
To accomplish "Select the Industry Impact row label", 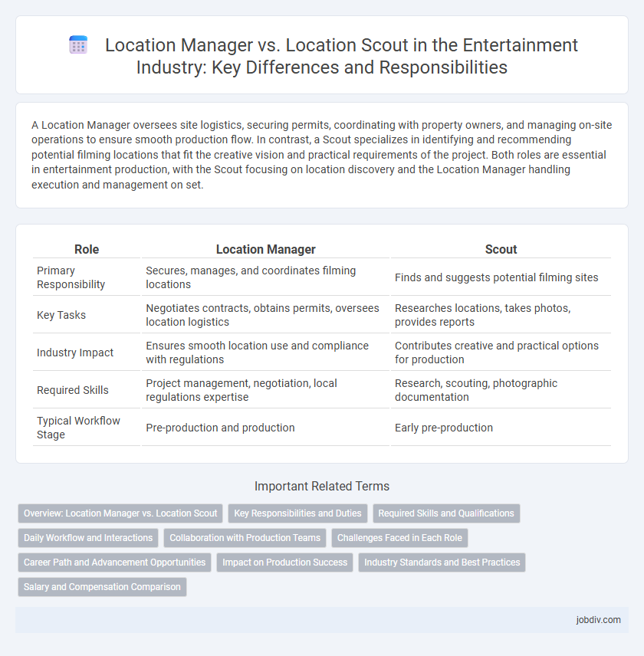I will 87,353.
